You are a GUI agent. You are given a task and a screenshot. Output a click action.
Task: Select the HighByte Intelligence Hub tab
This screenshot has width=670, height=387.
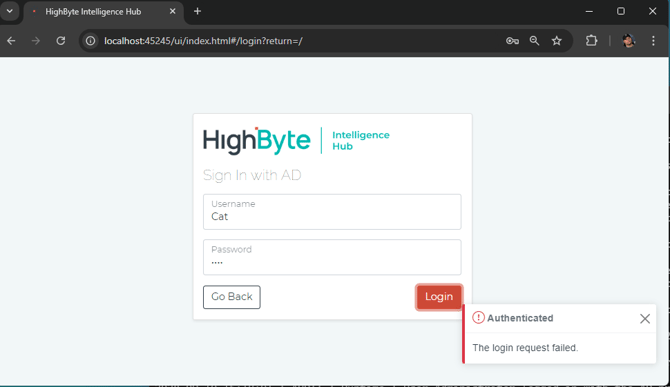[104, 12]
